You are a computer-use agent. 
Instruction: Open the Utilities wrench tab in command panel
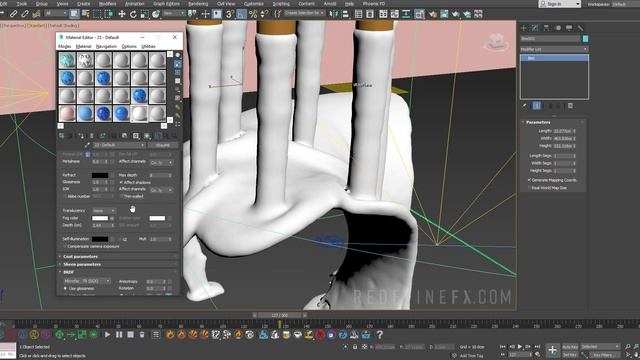[x=580, y=28]
